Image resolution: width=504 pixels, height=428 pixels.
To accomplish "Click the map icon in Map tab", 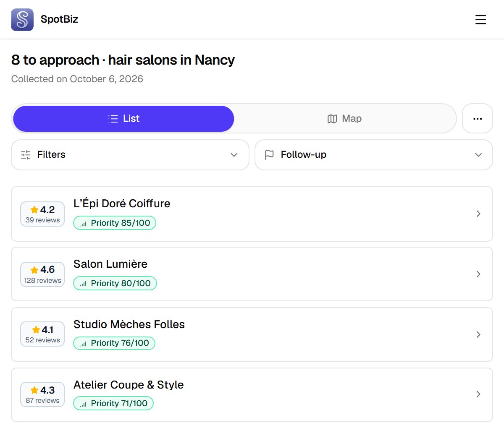I will (332, 119).
